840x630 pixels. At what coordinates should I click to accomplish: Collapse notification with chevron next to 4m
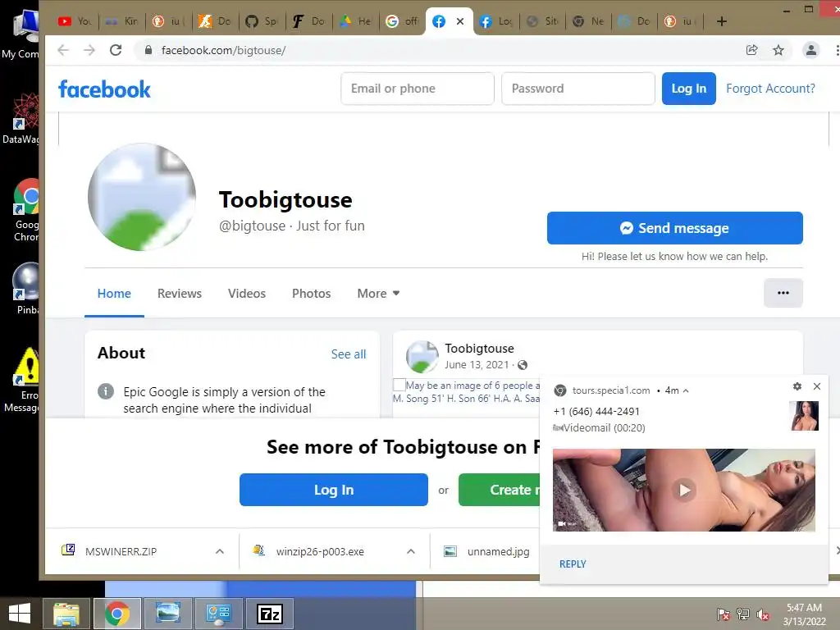pyautogui.click(x=686, y=390)
